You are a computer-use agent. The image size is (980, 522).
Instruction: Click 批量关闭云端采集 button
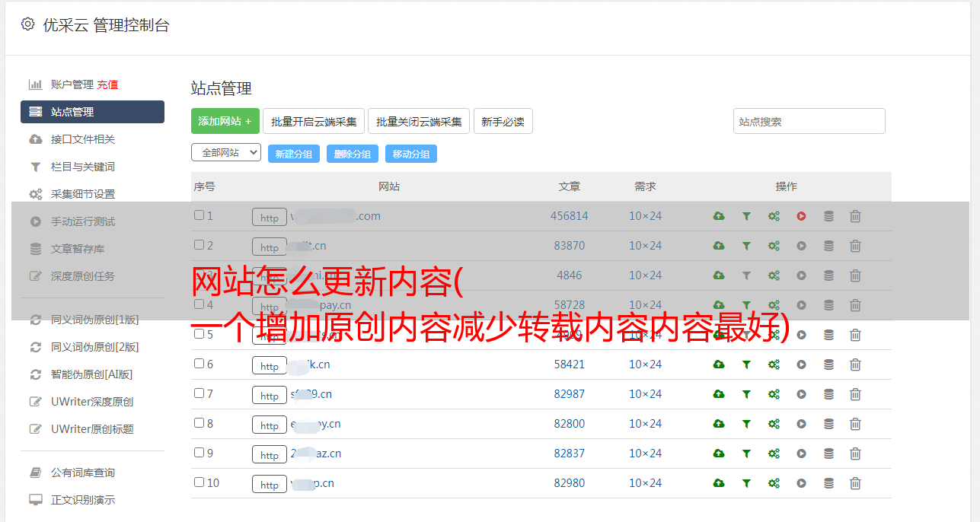click(419, 121)
